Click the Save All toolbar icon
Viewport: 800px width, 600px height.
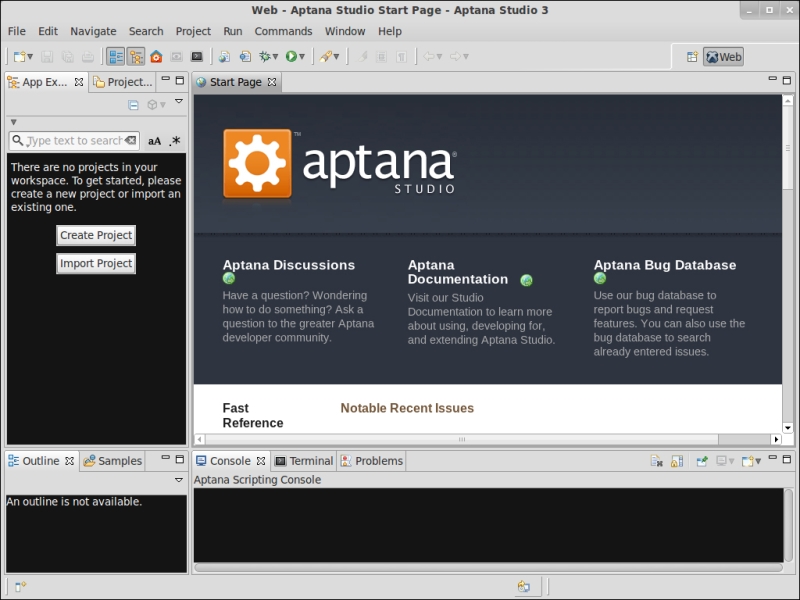click(67, 57)
